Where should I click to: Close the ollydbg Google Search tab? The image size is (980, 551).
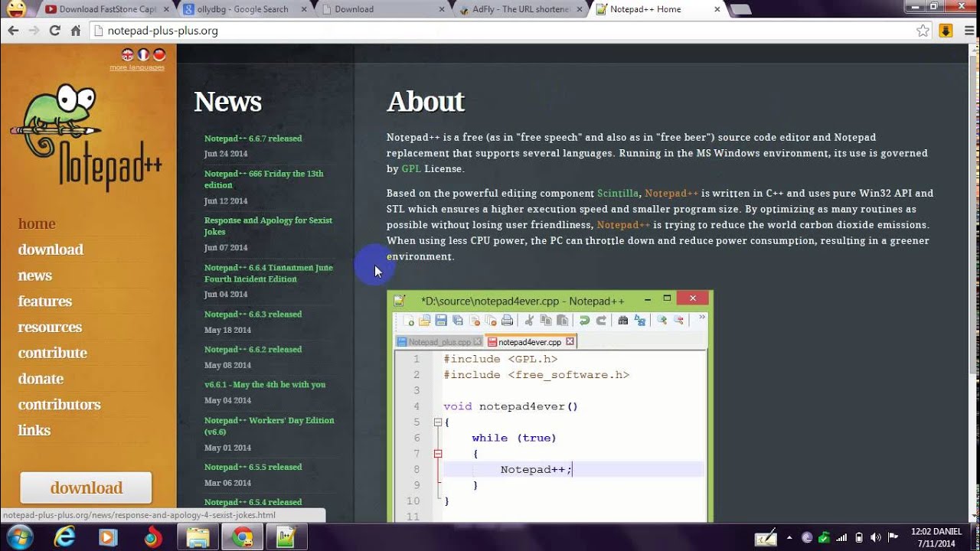coord(303,9)
